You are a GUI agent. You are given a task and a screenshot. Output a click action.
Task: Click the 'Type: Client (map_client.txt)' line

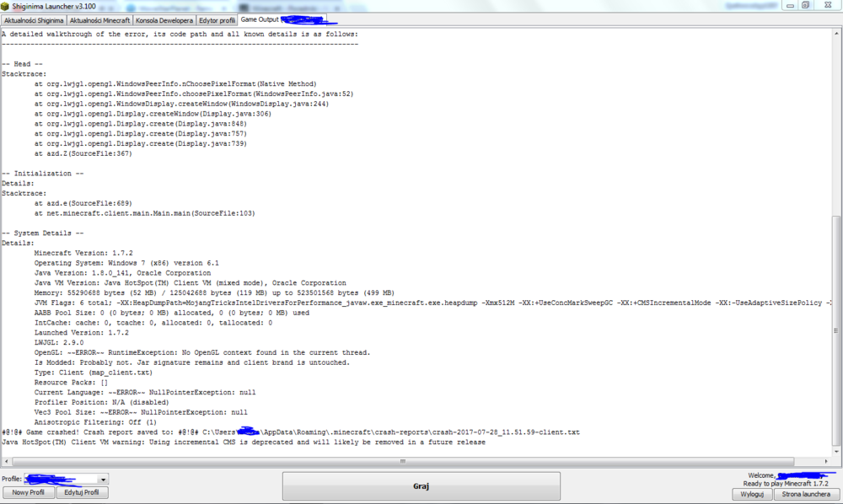click(94, 373)
